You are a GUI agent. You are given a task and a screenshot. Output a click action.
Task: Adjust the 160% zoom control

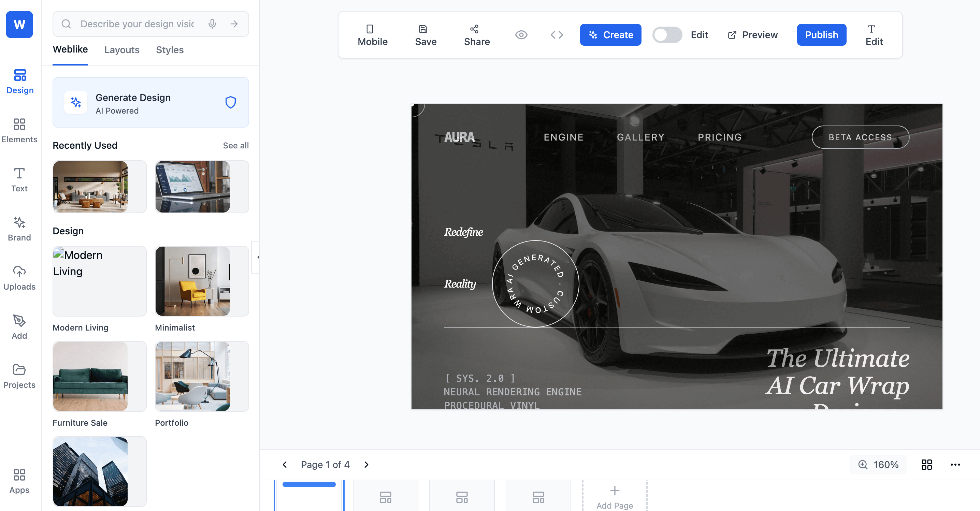click(878, 464)
